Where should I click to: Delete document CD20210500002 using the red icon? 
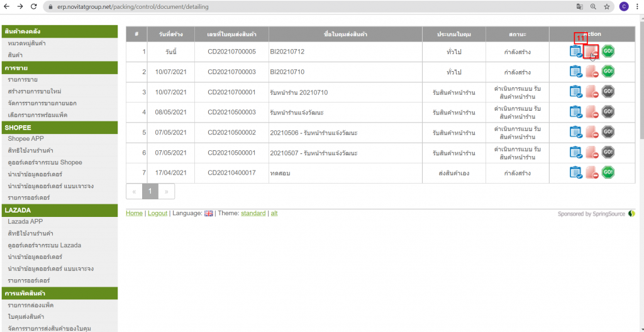coord(592,133)
